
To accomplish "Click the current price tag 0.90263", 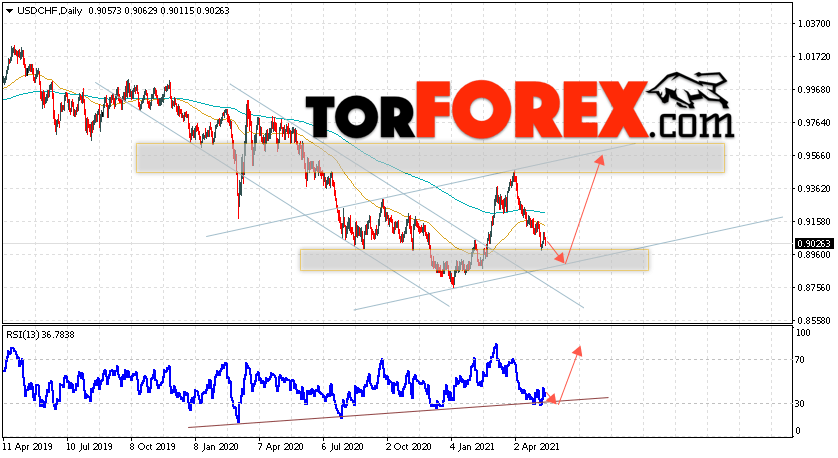I will click(814, 244).
